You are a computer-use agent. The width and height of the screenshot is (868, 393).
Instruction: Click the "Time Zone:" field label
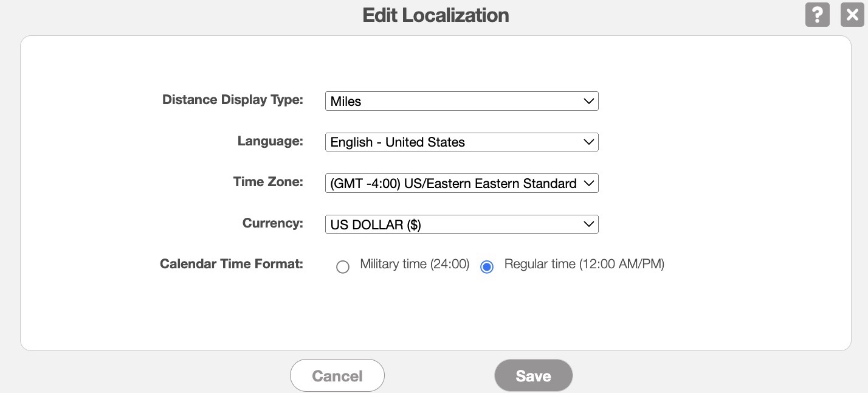click(x=268, y=182)
